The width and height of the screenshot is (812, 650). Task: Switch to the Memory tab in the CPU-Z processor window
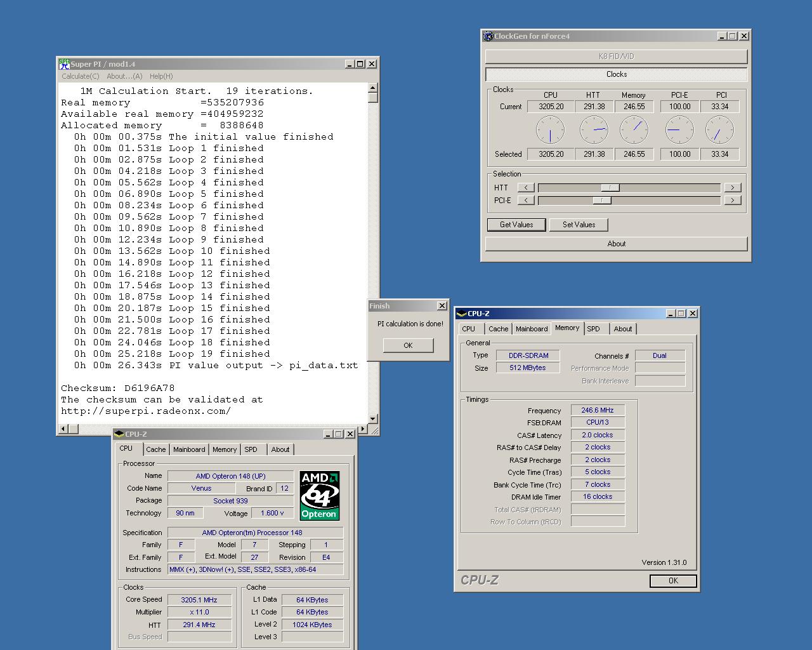click(x=225, y=449)
